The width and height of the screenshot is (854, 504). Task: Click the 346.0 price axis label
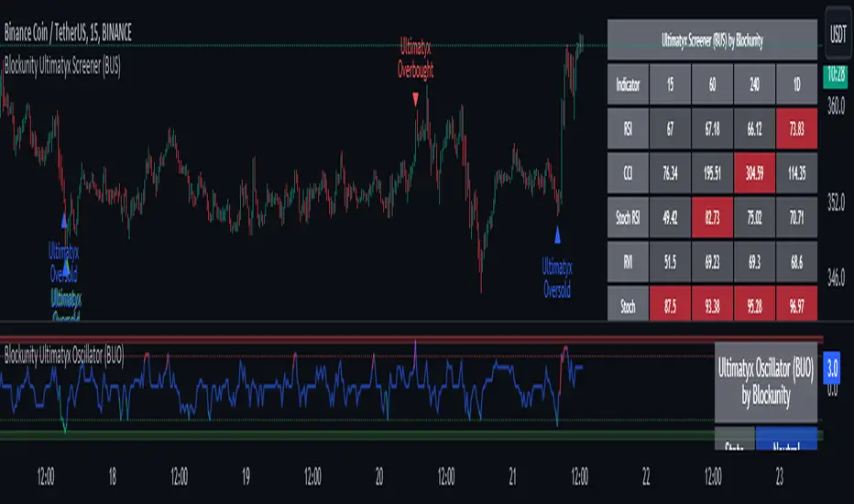click(x=836, y=279)
